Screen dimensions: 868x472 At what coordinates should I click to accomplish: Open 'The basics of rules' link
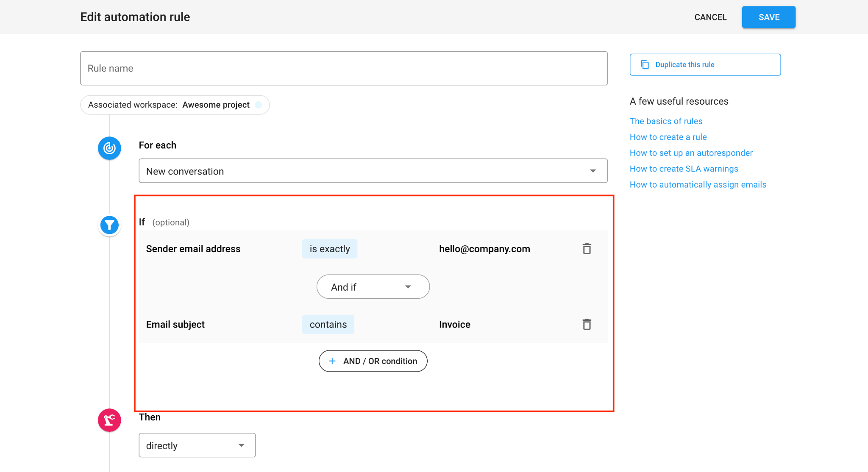[666, 121]
